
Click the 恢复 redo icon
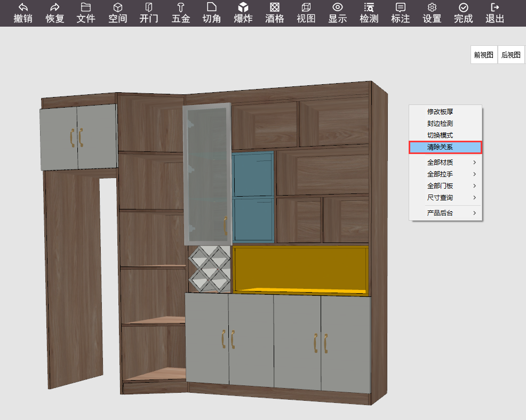[x=54, y=13]
